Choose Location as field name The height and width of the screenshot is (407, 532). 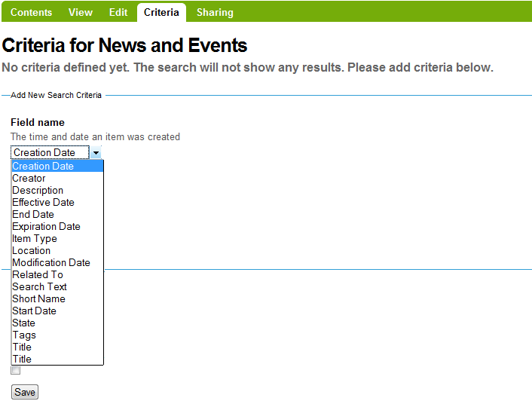point(32,251)
